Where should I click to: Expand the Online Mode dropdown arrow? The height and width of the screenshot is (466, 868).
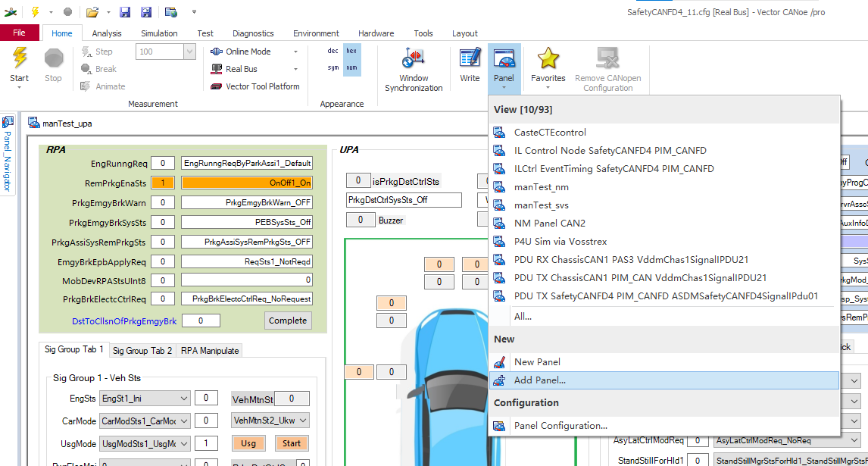click(x=295, y=52)
